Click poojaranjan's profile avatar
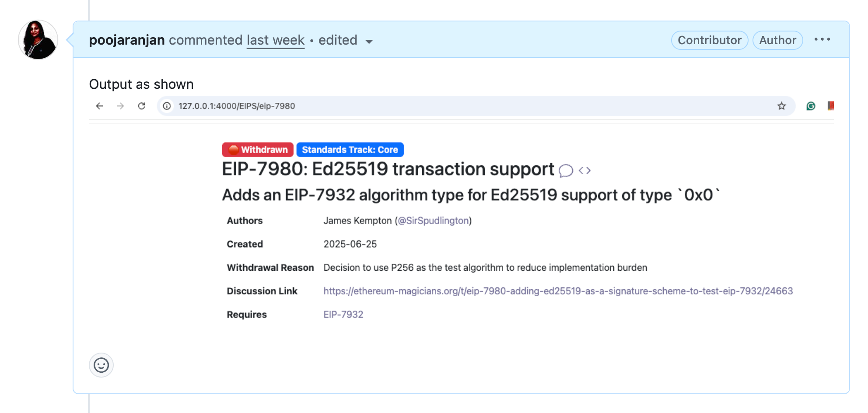Image resolution: width=868 pixels, height=413 pixels. (x=38, y=40)
